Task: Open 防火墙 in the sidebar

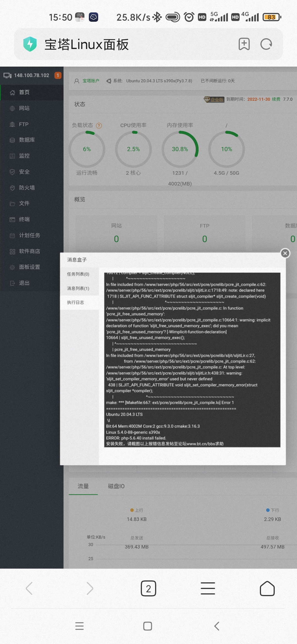Action: tap(32, 188)
